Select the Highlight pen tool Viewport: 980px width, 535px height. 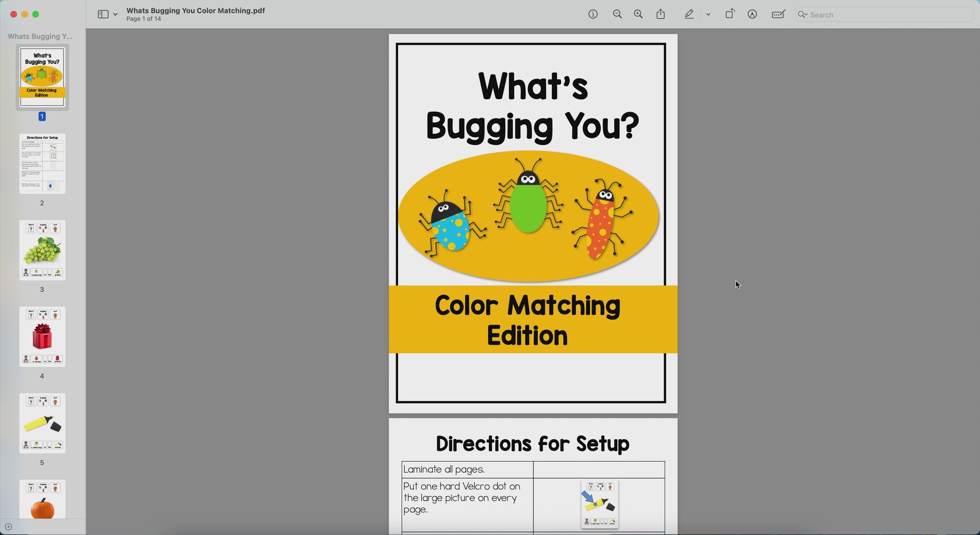689,15
